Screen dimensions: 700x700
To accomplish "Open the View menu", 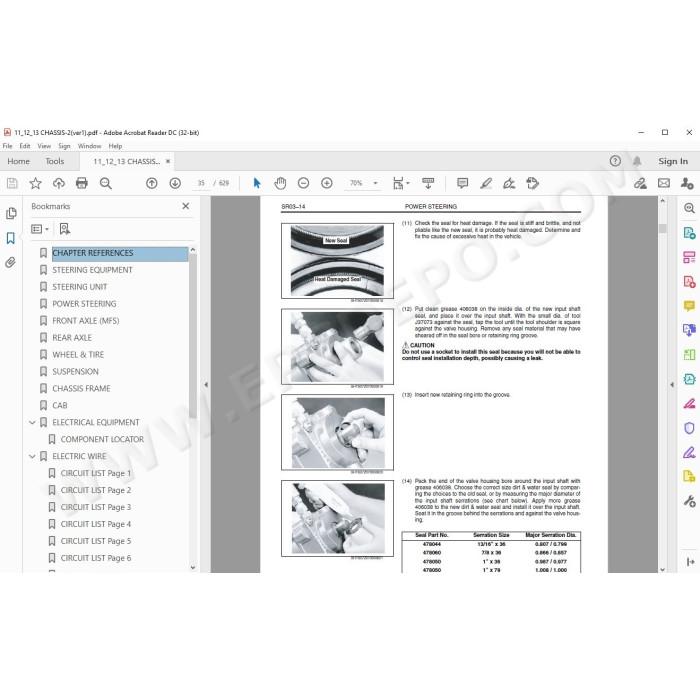I will [x=44, y=146].
